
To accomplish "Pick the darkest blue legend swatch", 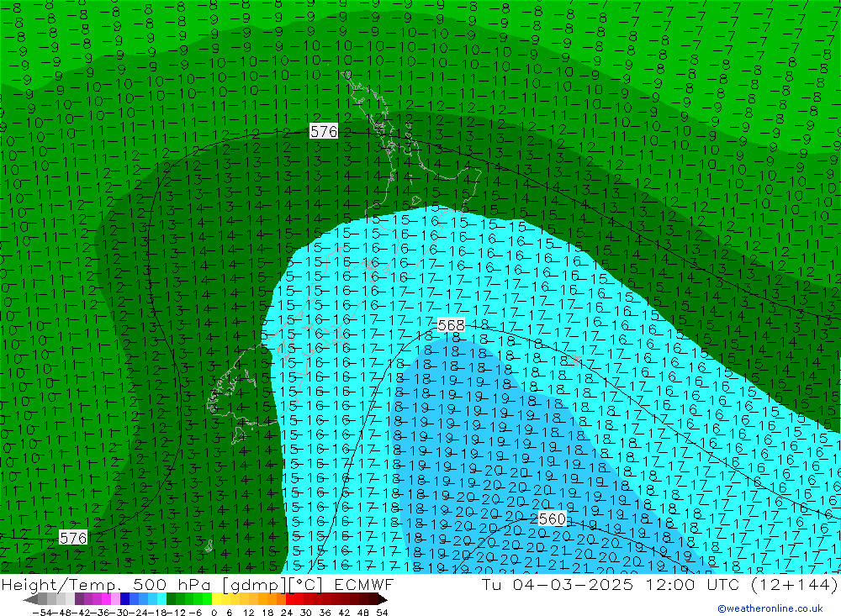I will pyautogui.click(x=124, y=599).
